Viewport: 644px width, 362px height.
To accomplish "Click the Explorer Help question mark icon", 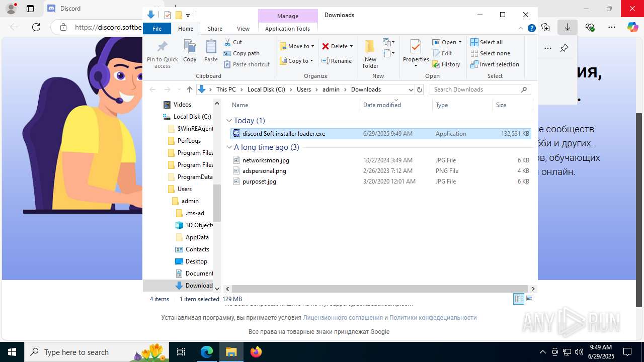I will coord(531,29).
